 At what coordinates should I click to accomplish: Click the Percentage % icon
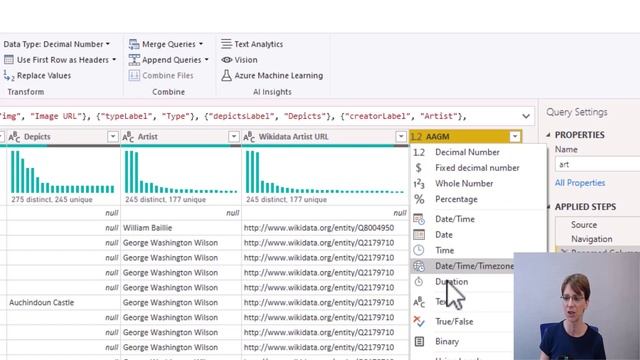419,199
